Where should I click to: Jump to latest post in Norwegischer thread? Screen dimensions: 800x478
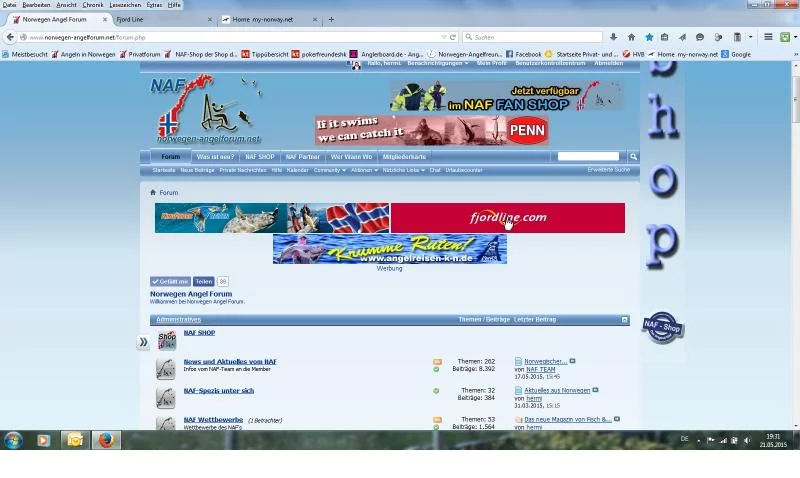coord(572,361)
